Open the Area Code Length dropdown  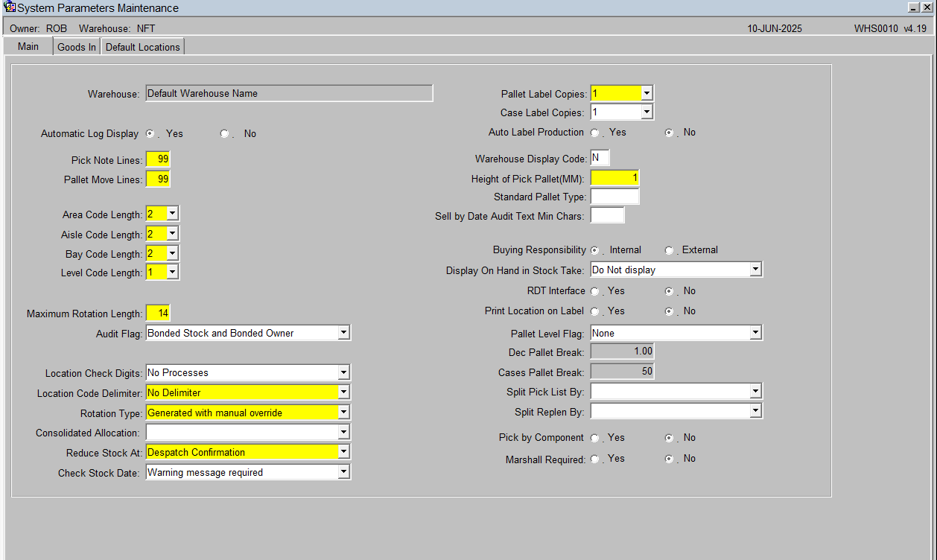[x=172, y=214]
